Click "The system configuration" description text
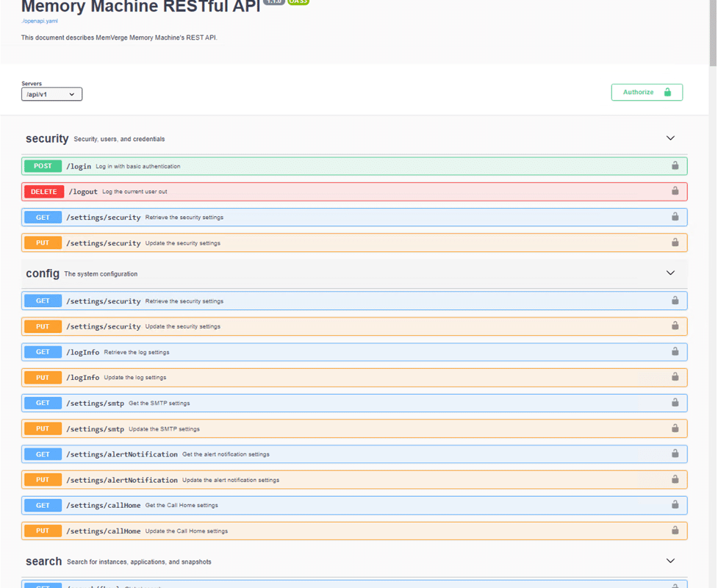Viewport: 718px width, 588px height. (101, 274)
